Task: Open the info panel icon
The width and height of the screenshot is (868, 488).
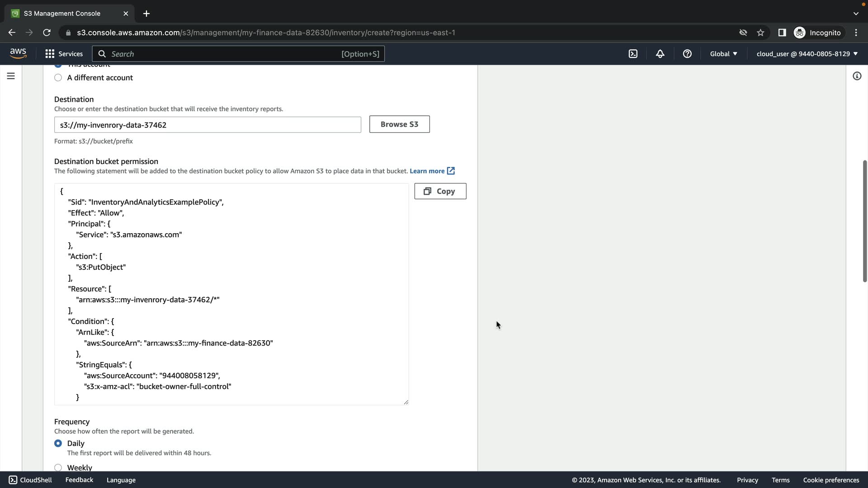Action: tap(857, 76)
